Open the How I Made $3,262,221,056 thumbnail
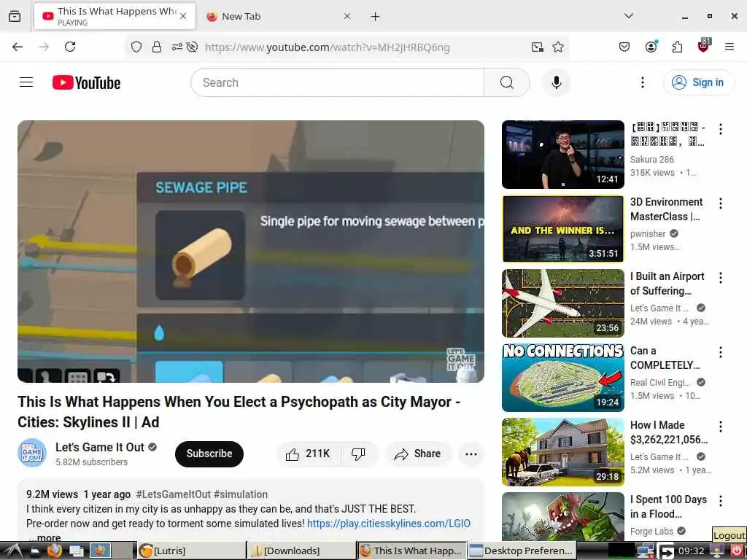 pos(562,451)
